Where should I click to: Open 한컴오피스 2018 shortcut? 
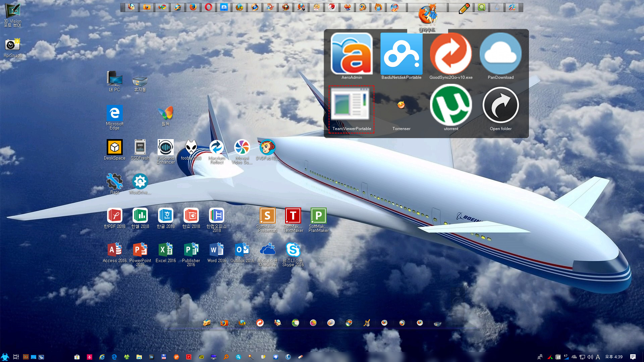pyautogui.click(x=216, y=220)
